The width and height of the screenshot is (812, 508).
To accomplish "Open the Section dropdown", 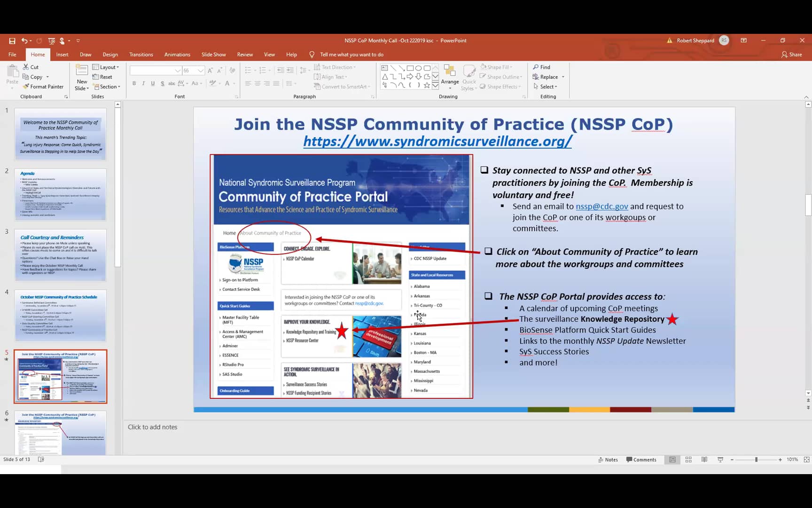I will pos(107,87).
